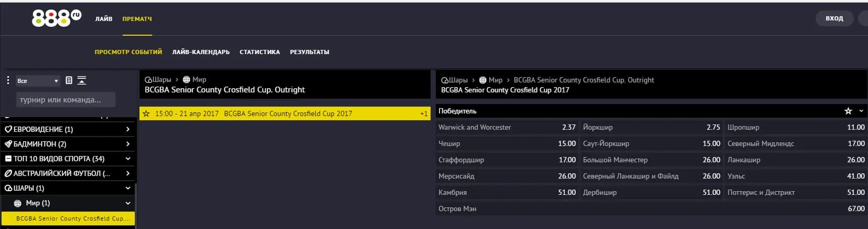Open the three-dot sidebar menu
This screenshot has height=229, width=868.
8,80
